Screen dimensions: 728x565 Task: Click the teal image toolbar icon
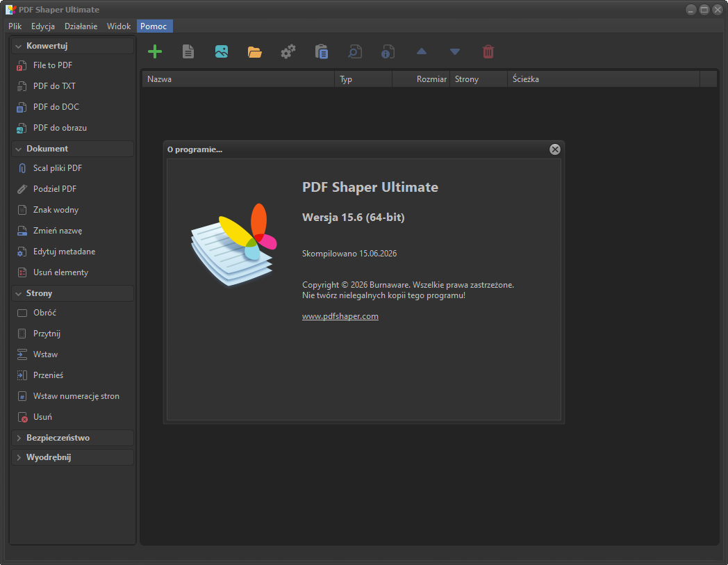222,51
